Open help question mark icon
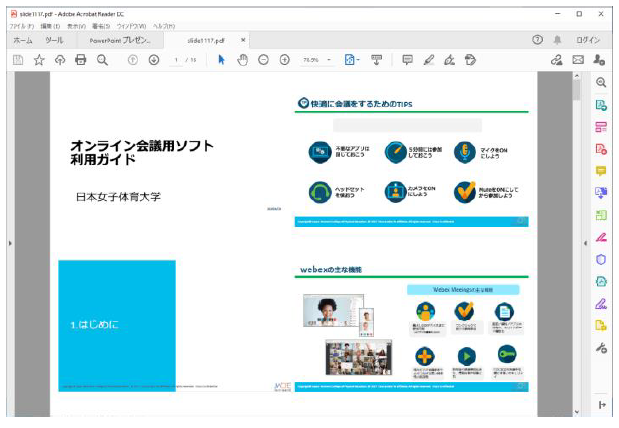 tap(537, 39)
